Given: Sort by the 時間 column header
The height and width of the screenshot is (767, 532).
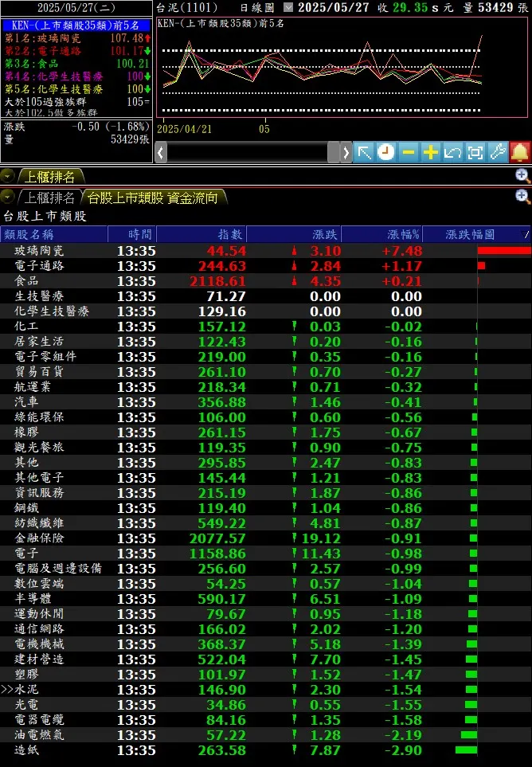Looking at the screenshot, I should 132,234.
